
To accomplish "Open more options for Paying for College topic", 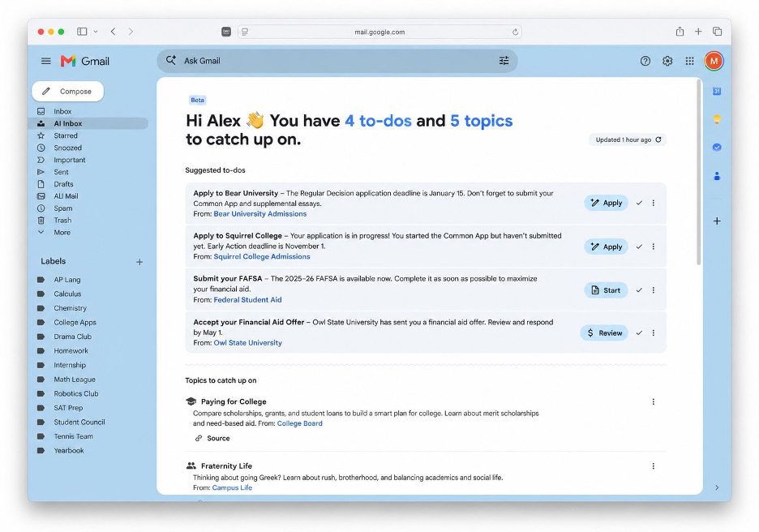I will [x=653, y=401].
